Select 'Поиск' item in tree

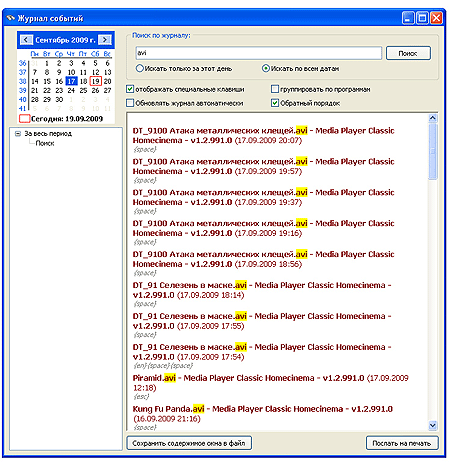[45, 143]
